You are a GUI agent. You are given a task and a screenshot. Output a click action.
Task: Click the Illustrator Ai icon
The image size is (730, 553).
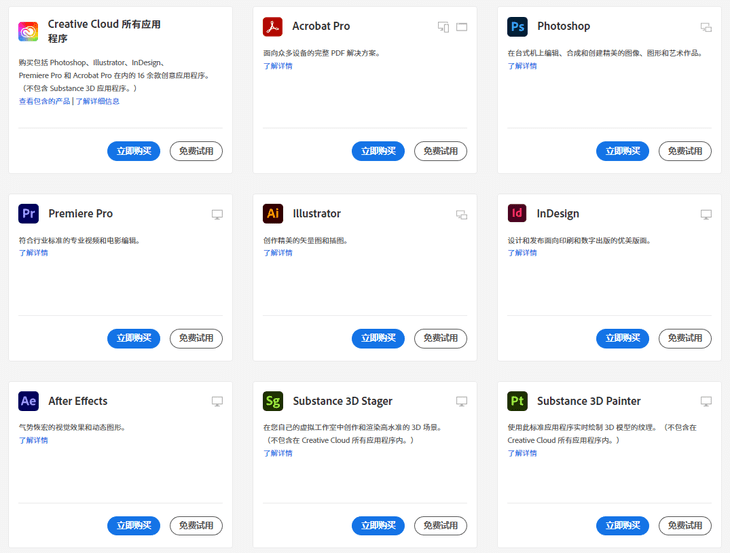coord(273,213)
